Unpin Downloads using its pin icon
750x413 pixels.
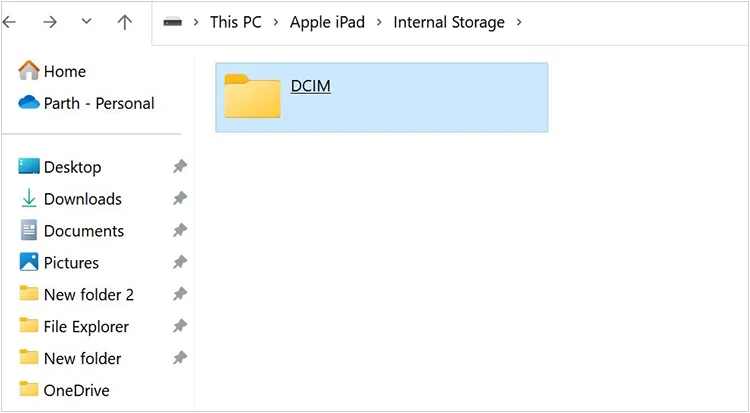click(x=179, y=199)
